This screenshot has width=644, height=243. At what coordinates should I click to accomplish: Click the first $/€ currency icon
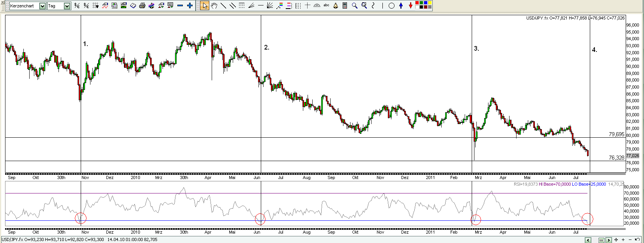tap(77, 5)
